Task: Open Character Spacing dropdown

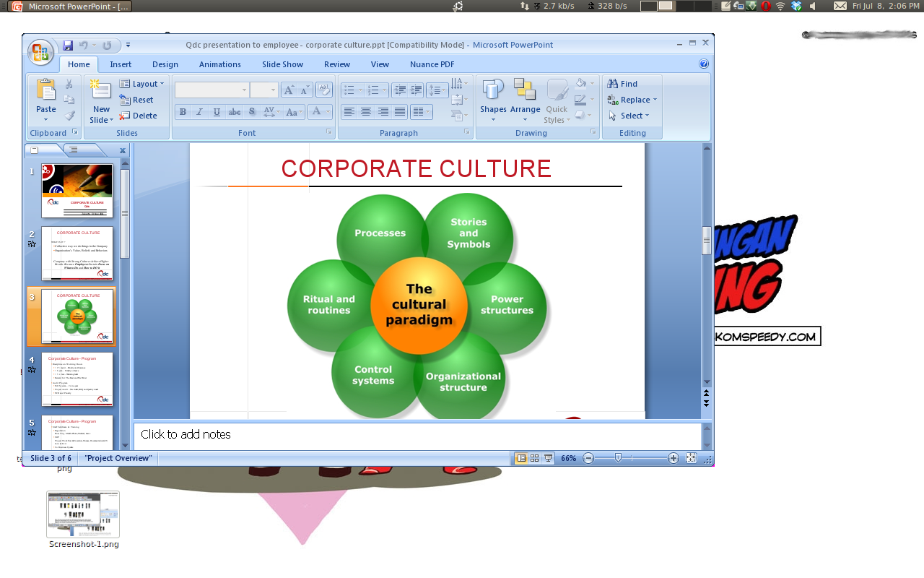Action: click(271, 112)
